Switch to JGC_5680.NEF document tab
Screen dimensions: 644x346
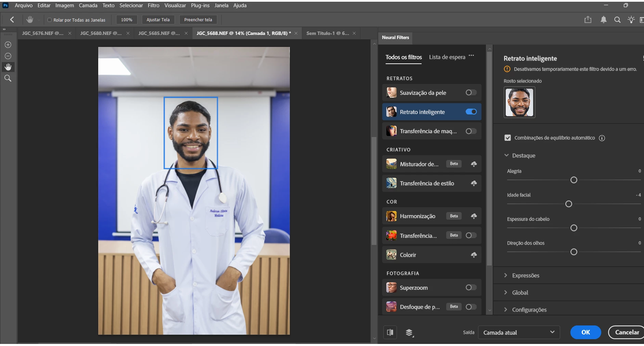101,33
